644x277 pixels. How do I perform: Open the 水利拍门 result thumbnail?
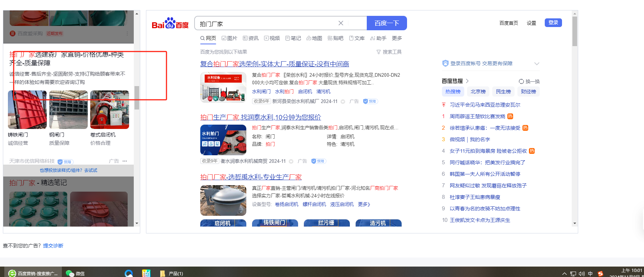[x=223, y=140]
